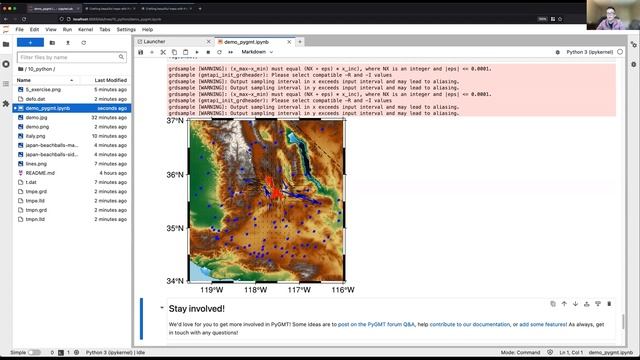This screenshot has height=360, width=640.
Task: Open the File Browser sidebar icon
Action: [x=6, y=44]
